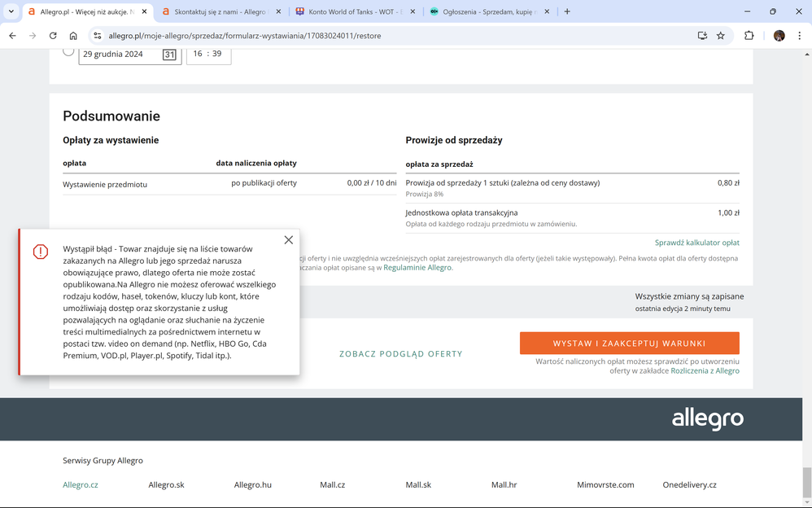Click the 0,80 zł commission value
812x508 pixels.
pyautogui.click(x=728, y=183)
